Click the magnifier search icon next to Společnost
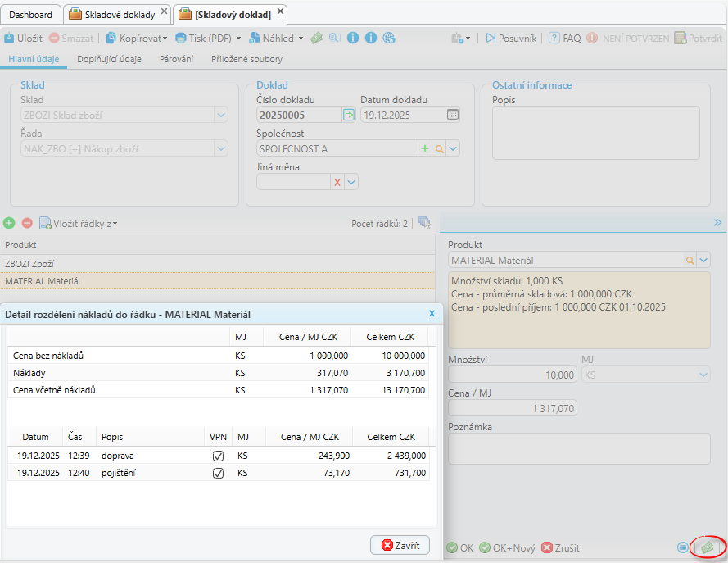The height and width of the screenshot is (563, 728). tap(439, 148)
